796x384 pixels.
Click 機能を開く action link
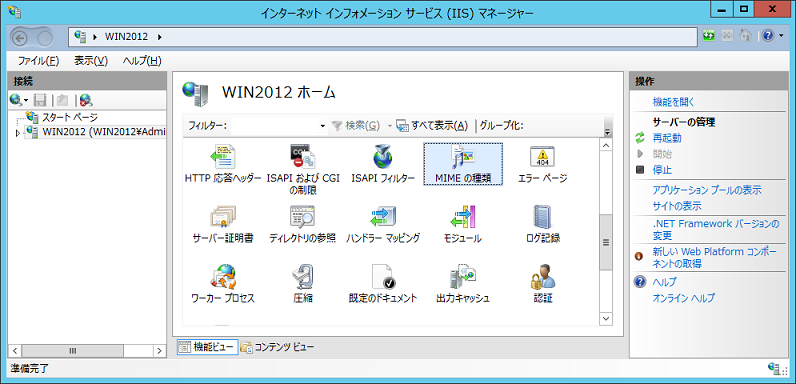(673, 102)
